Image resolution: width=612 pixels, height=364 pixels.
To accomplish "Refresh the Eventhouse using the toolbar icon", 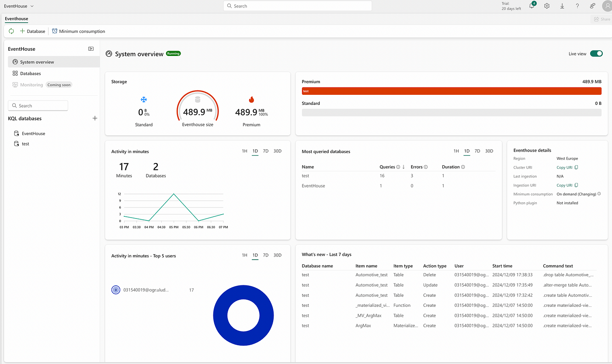I will pos(11,31).
